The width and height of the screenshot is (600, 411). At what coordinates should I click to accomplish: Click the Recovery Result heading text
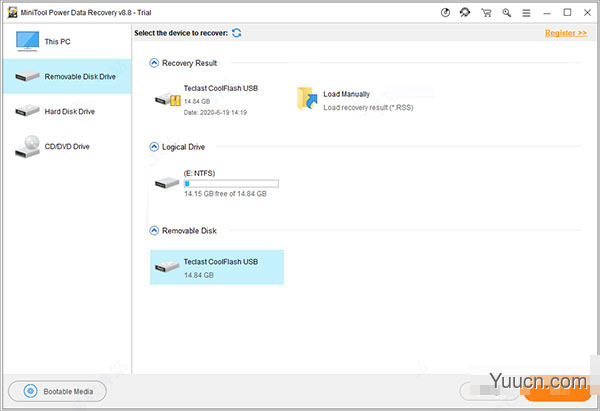click(189, 63)
